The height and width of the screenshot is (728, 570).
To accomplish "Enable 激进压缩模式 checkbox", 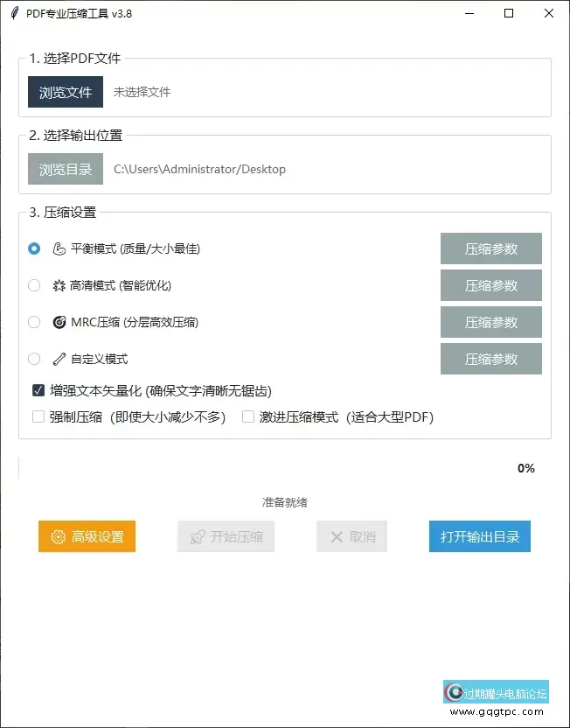I will tap(248, 416).
